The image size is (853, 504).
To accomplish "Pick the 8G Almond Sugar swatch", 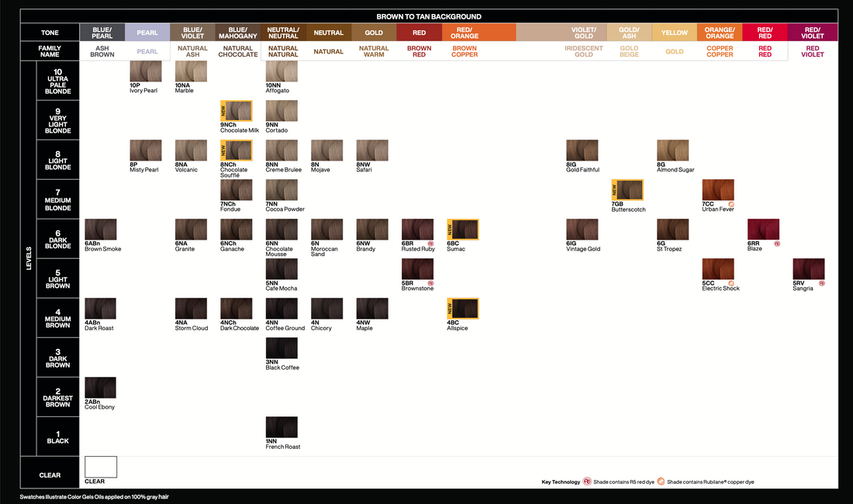I will pyautogui.click(x=672, y=150).
